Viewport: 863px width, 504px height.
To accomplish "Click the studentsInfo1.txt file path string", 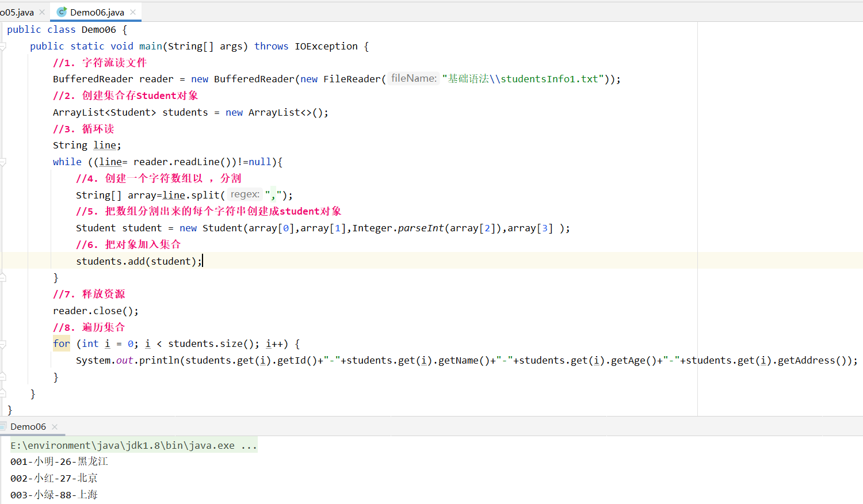I will [x=523, y=79].
